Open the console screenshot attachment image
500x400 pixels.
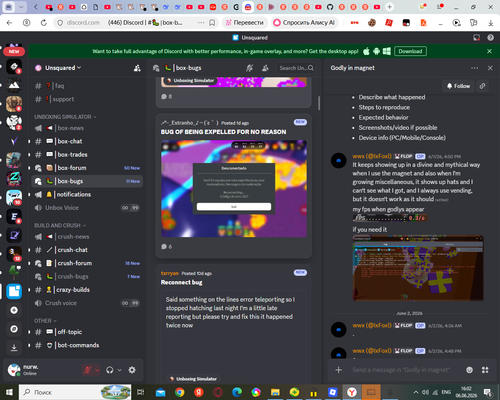418,268
